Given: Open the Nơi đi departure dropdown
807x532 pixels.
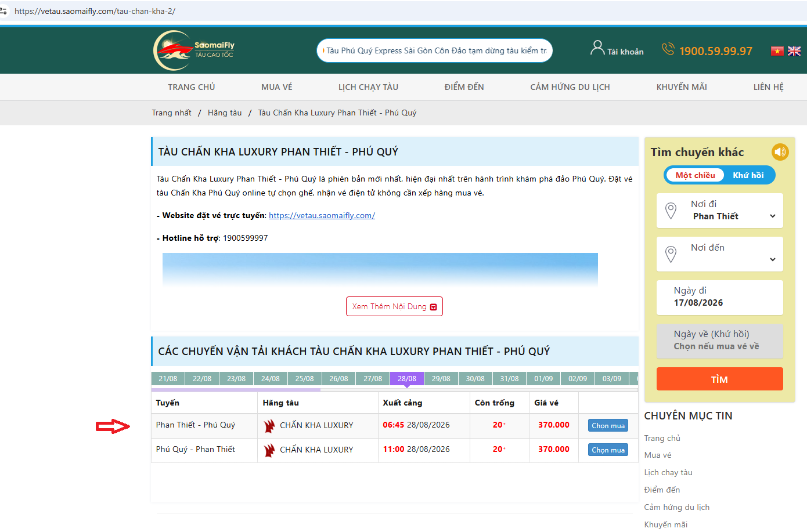Looking at the screenshot, I should (720, 211).
